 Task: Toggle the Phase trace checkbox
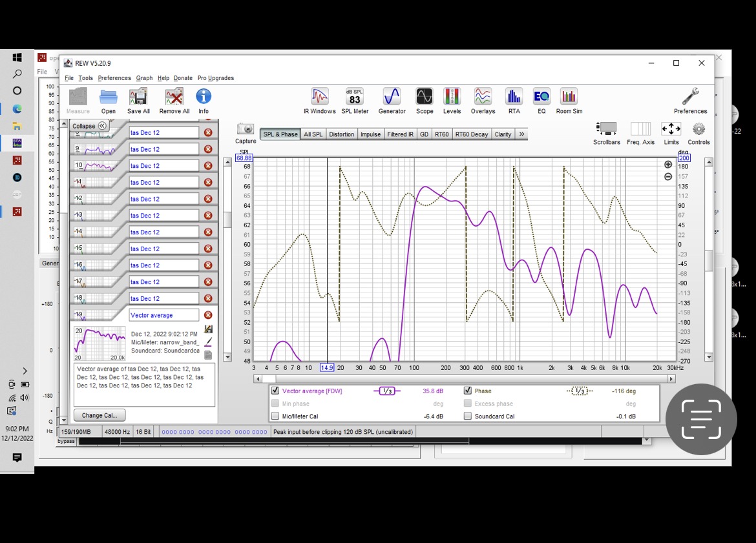(468, 391)
